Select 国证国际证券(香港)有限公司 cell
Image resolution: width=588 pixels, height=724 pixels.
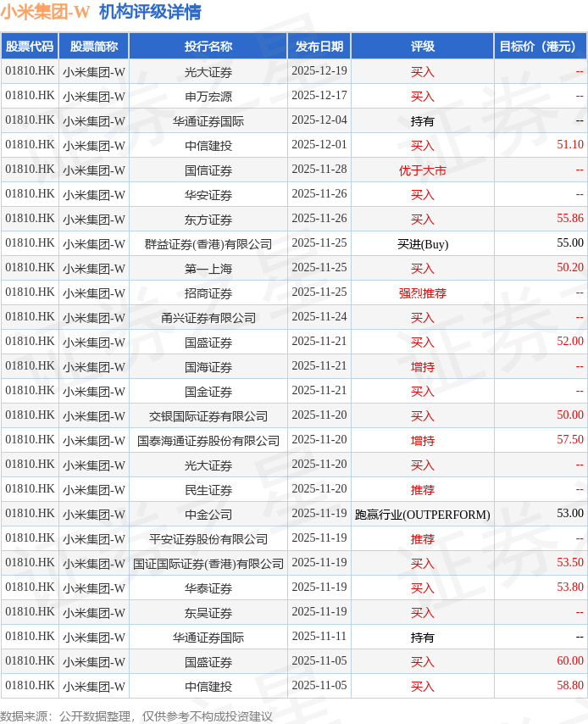[x=208, y=563]
